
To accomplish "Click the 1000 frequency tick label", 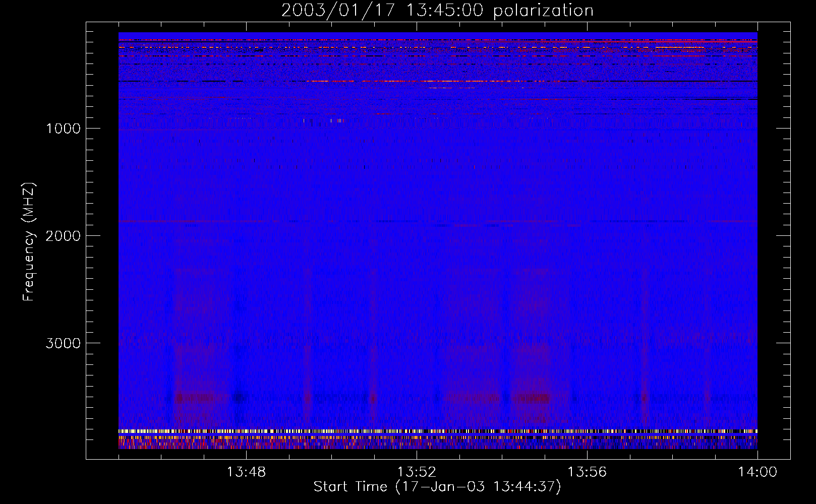I will (x=63, y=129).
